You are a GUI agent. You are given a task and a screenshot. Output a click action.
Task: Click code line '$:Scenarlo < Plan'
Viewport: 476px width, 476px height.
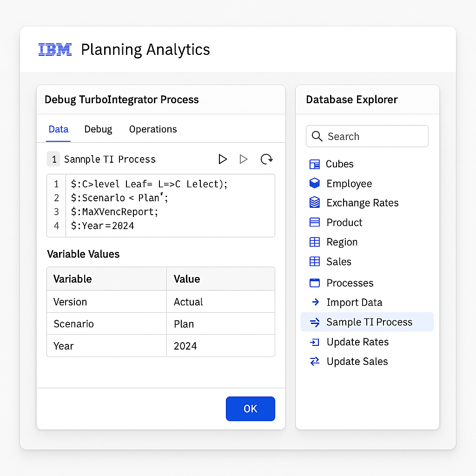tap(119, 198)
